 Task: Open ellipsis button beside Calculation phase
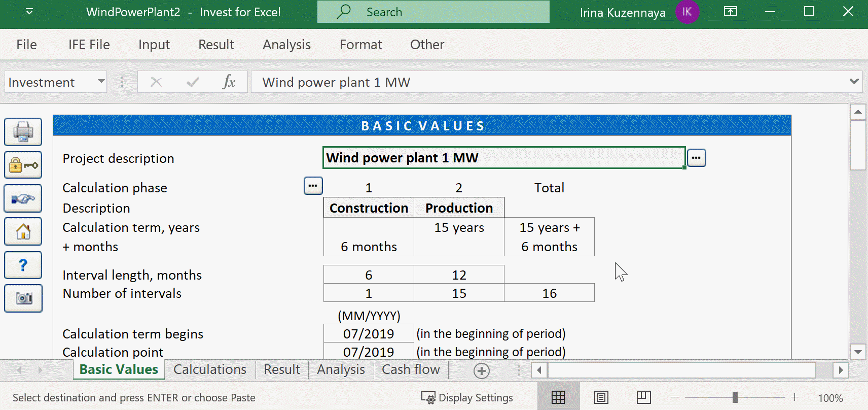pos(313,186)
